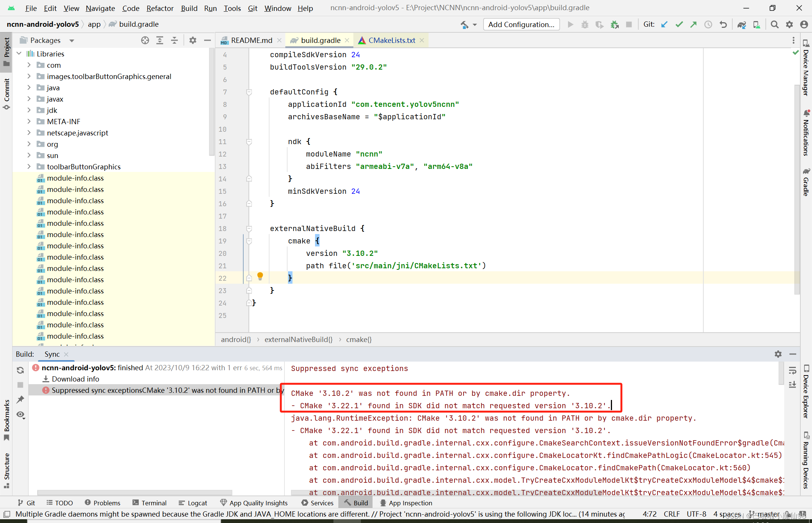Toggle the pin tab icon in Build panel
The width and height of the screenshot is (812, 523).
[x=20, y=400]
